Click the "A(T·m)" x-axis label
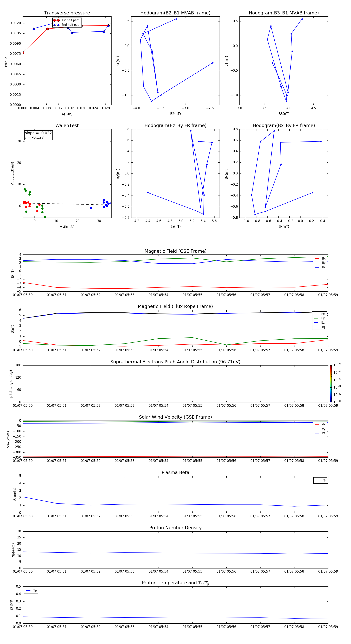Viewport: 351px width, 644px height. pos(67,114)
